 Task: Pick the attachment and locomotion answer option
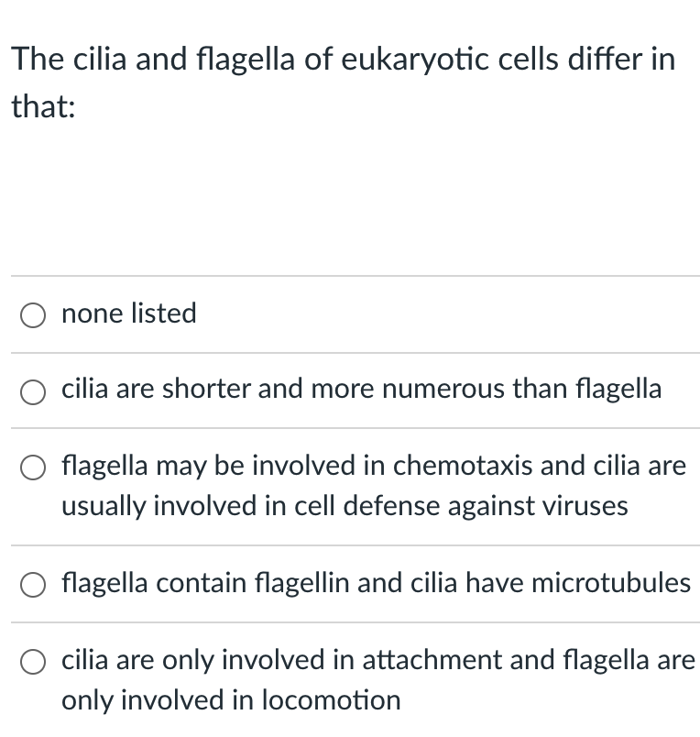[x=33, y=662]
